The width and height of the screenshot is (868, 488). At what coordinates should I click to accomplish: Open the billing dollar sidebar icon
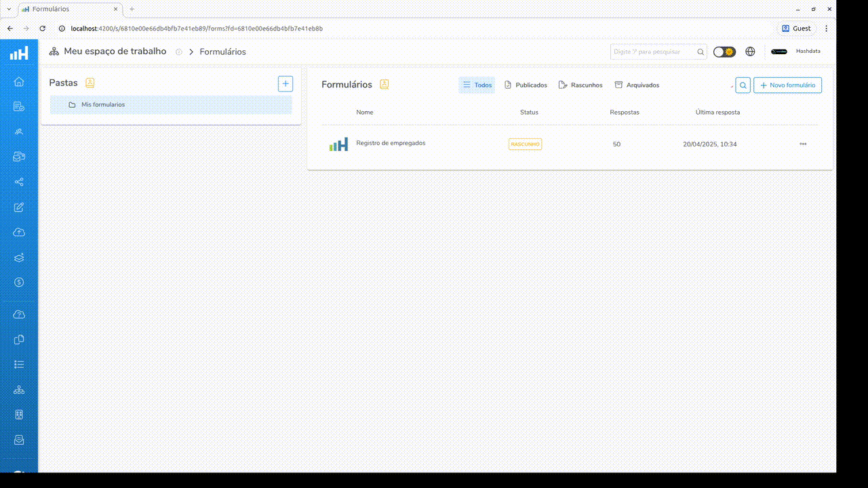(19, 282)
